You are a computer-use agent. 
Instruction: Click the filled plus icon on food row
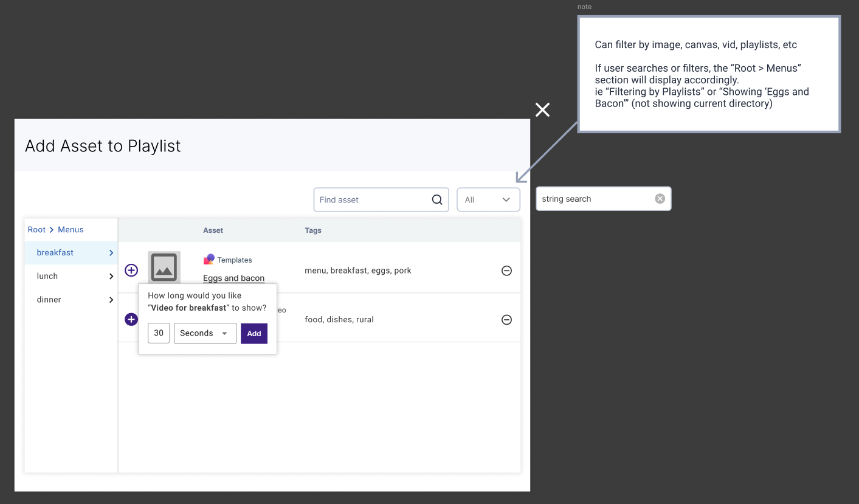pyautogui.click(x=131, y=319)
